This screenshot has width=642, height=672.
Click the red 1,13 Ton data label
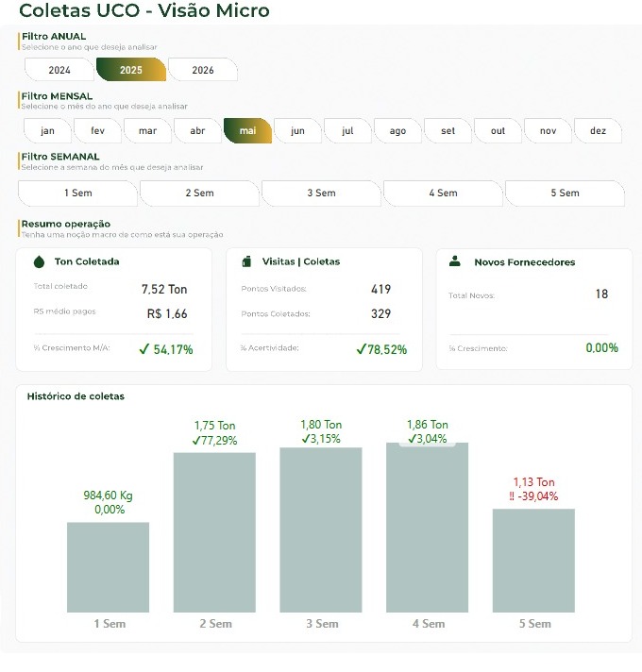tap(534, 482)
